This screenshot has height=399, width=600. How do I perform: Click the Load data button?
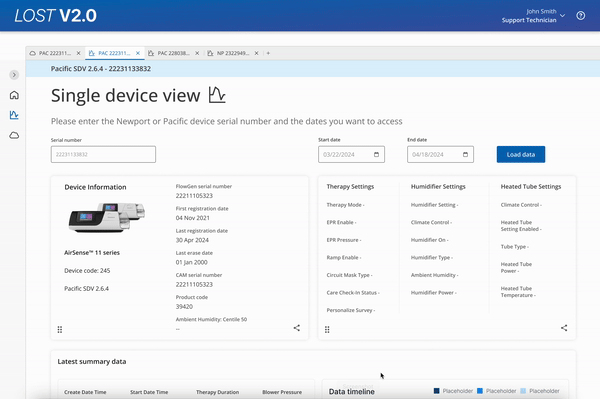coord(521,154)
